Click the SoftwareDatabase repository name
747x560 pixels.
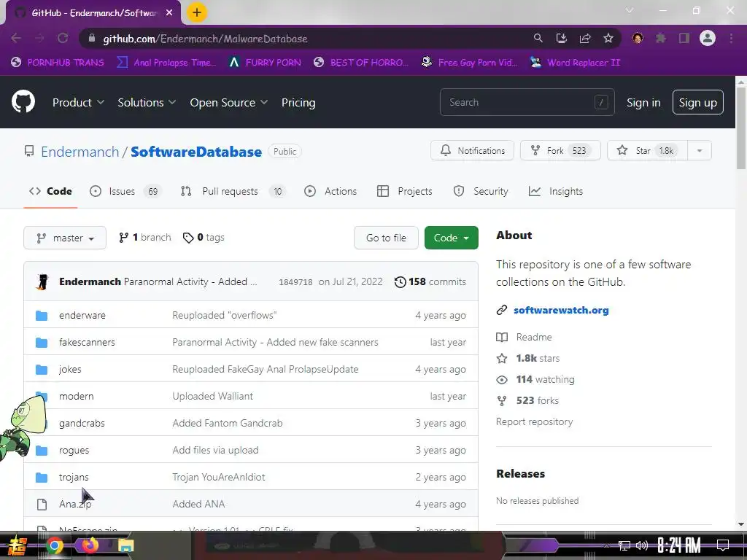click(196, 152)
